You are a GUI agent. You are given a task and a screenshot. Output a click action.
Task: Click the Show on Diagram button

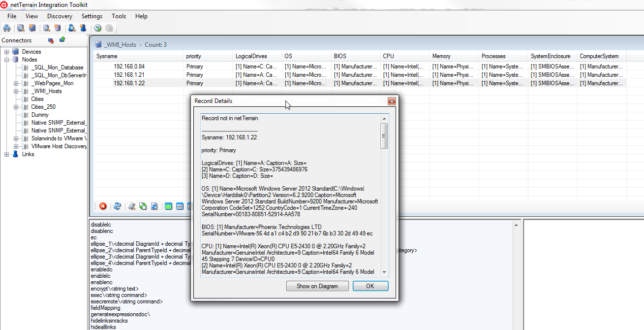317,286
